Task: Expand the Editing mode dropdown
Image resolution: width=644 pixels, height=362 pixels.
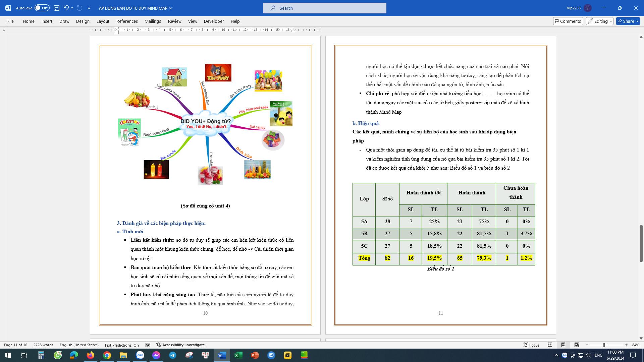Action: [x=600, y=21]
